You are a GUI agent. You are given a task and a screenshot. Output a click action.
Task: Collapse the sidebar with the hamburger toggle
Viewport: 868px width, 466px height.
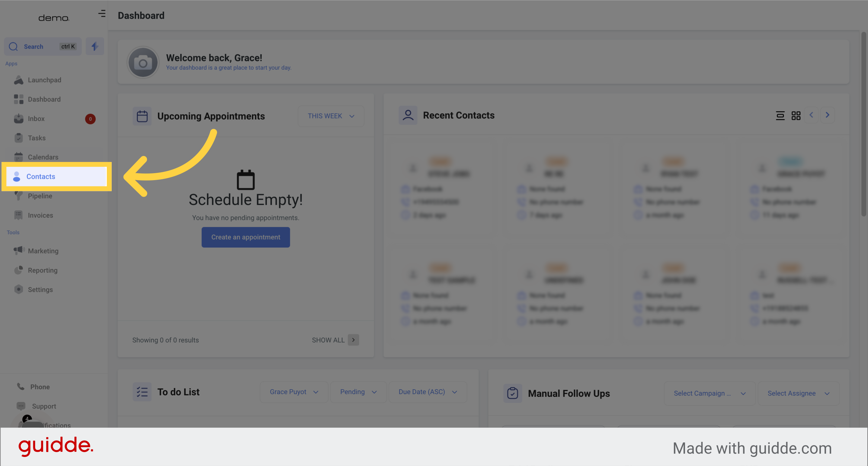coord(101,14)
